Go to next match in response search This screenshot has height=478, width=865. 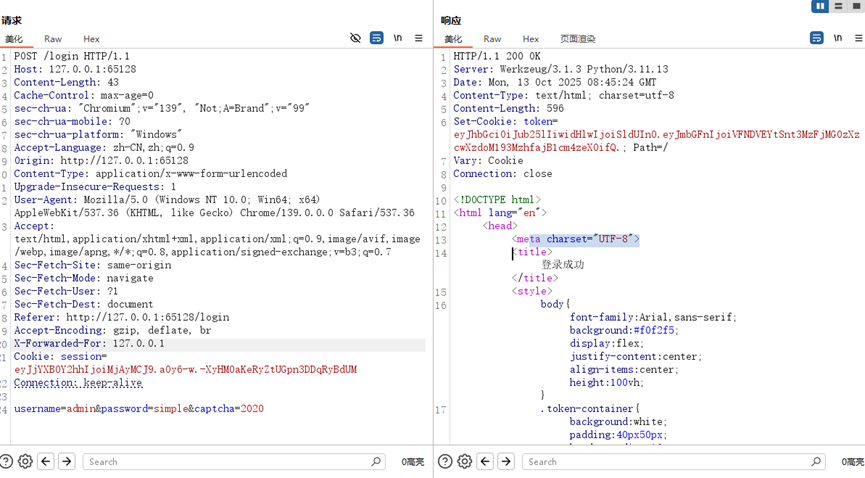pyautogui.click(x=506, y=461)
